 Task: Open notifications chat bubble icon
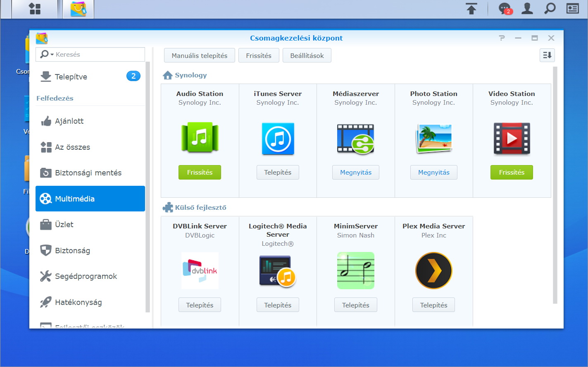click(x=505, y=9)
